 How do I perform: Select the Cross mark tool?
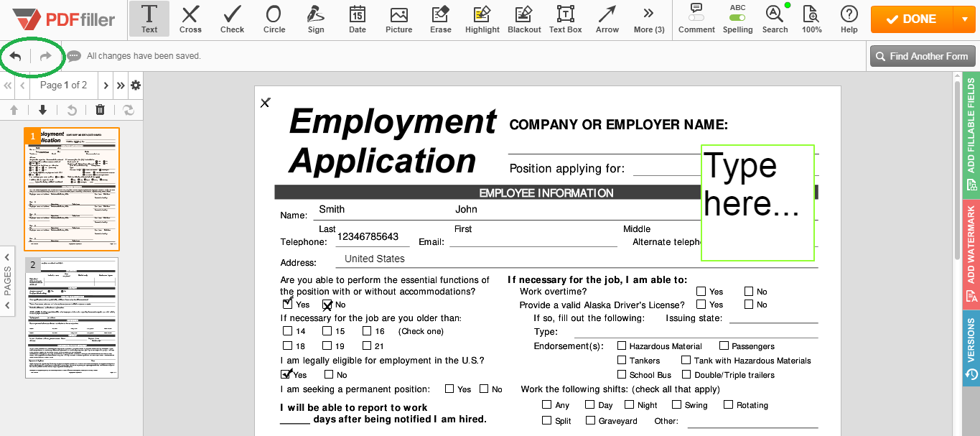tap(190, 19)
